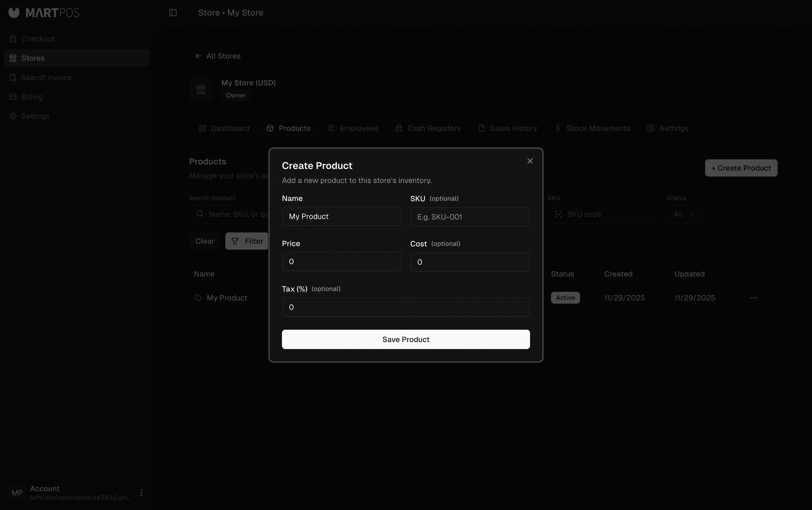Click the Filter toggle button

click(x=247, y=241)
